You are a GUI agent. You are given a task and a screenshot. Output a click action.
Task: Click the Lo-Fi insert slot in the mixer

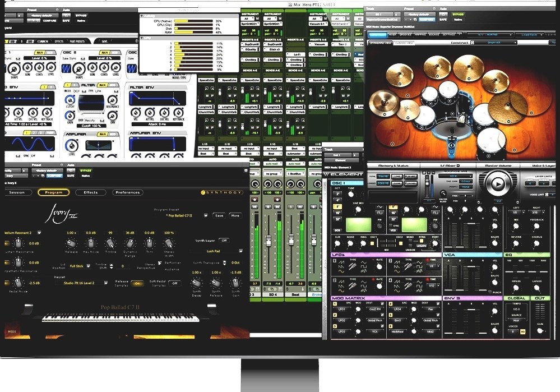(x=296, y=54)
